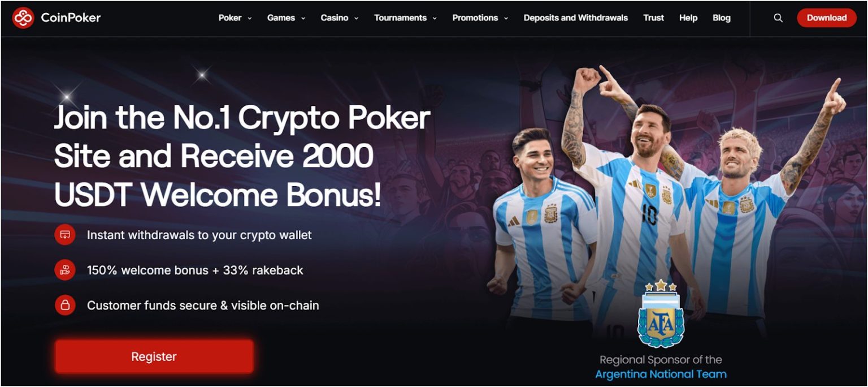The height and width of the screenshot is (387, 868).
Task: Click the secure funds lock icon
Action: [x=65, y=306]
